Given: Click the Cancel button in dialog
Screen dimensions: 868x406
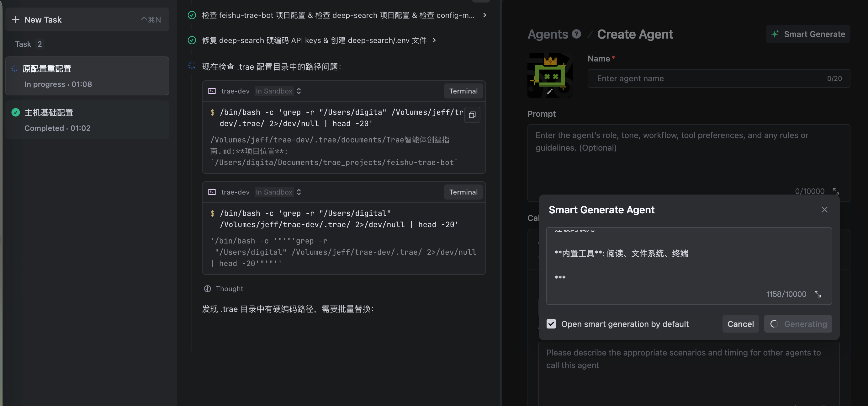Looking at the screenshot, I should pos(740,324).
